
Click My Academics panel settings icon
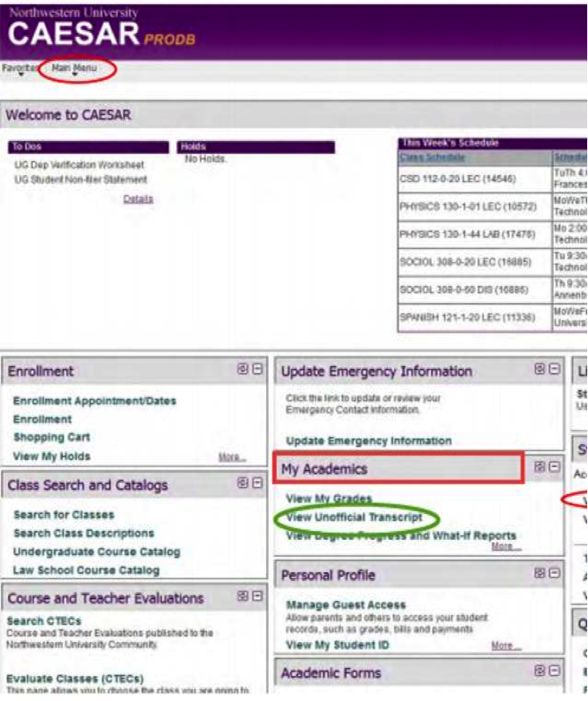(x=540, y=467)
